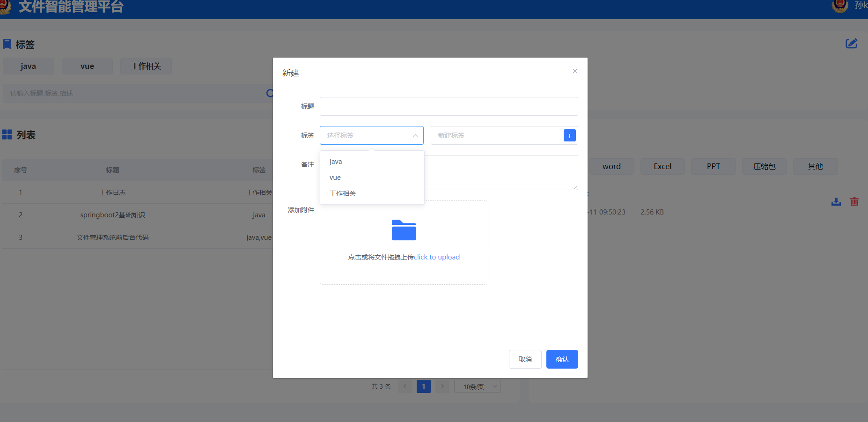Filter by Excel file type
This screenshot has height=422, width=868.
(x=662, y=166)
